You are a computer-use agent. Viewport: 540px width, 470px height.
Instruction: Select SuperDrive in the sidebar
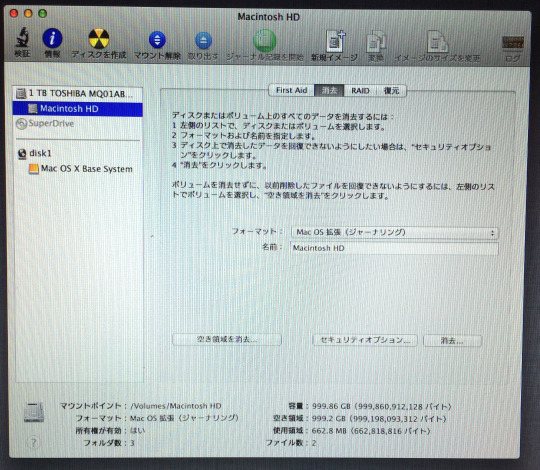tap(77, 124)
